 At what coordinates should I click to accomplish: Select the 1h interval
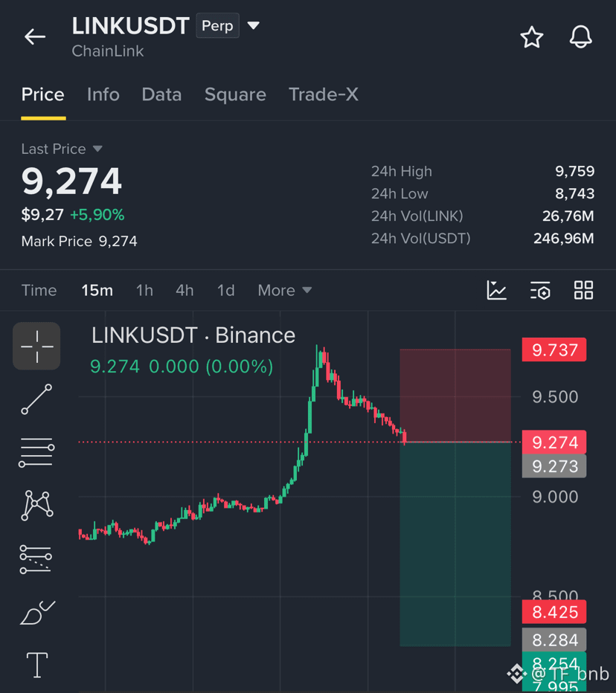click(144, 291)
